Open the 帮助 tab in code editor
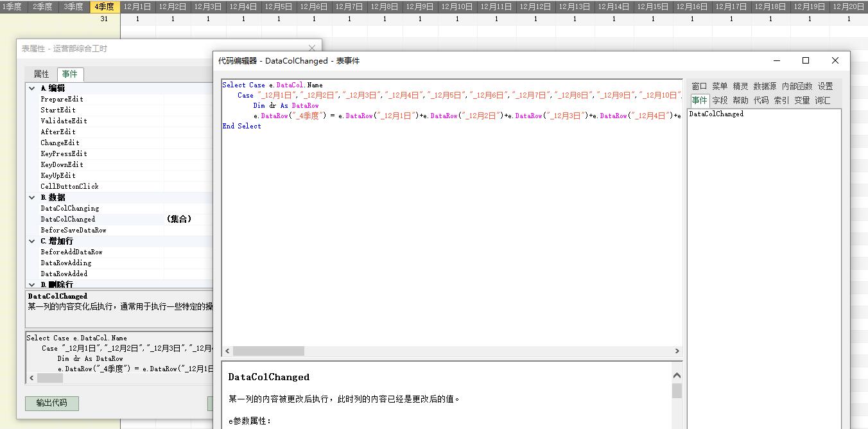The image size is (868, 429). coord(740,100)
